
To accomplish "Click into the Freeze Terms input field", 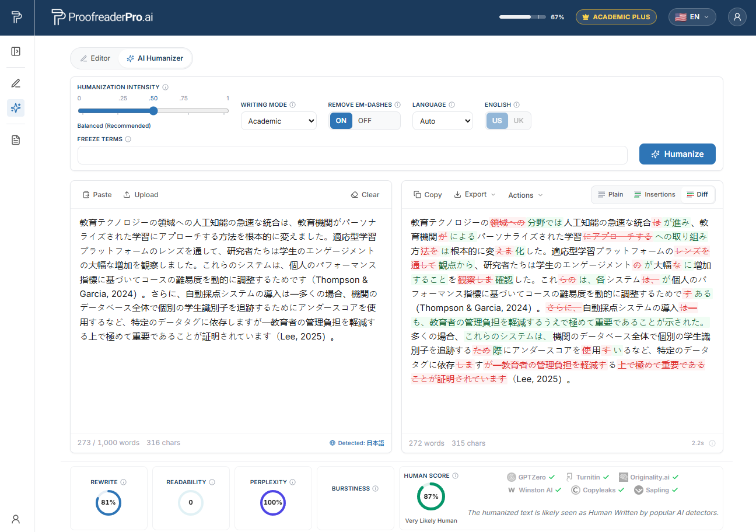I will pyautogui.click(x=352, y=155).
